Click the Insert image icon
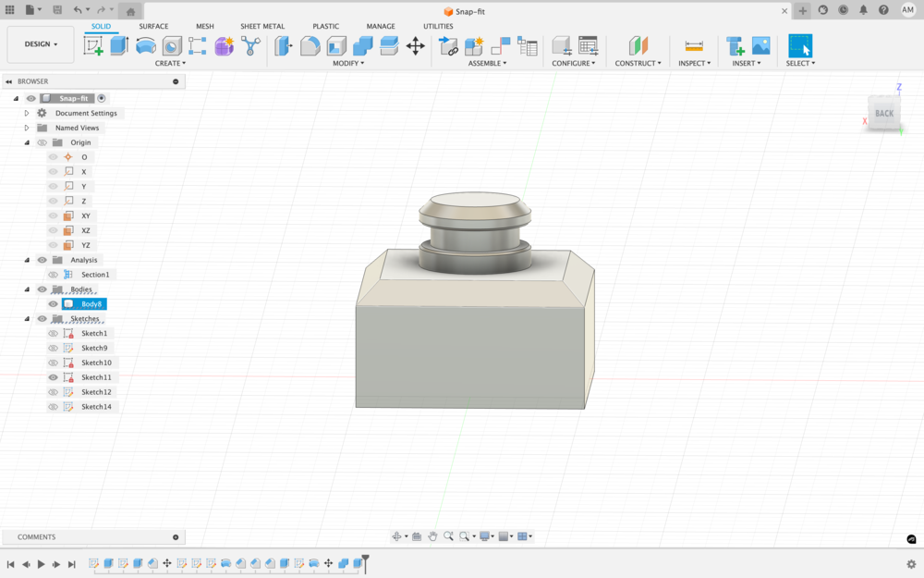The image size is (924, 578). 760,46
